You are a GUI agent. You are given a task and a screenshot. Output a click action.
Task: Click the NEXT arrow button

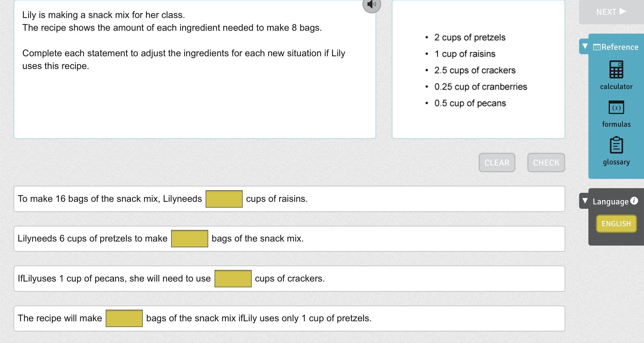click(x=611, y=12)
